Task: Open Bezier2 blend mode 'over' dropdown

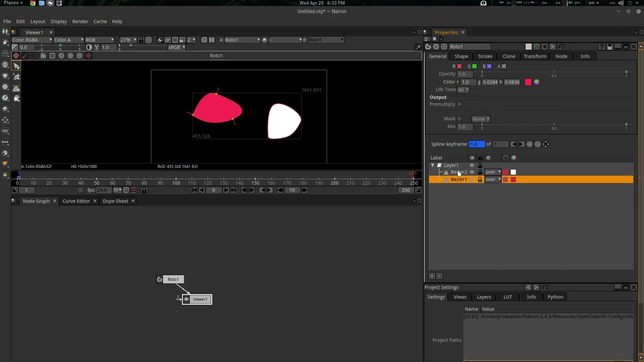Action: click(493, 172)
